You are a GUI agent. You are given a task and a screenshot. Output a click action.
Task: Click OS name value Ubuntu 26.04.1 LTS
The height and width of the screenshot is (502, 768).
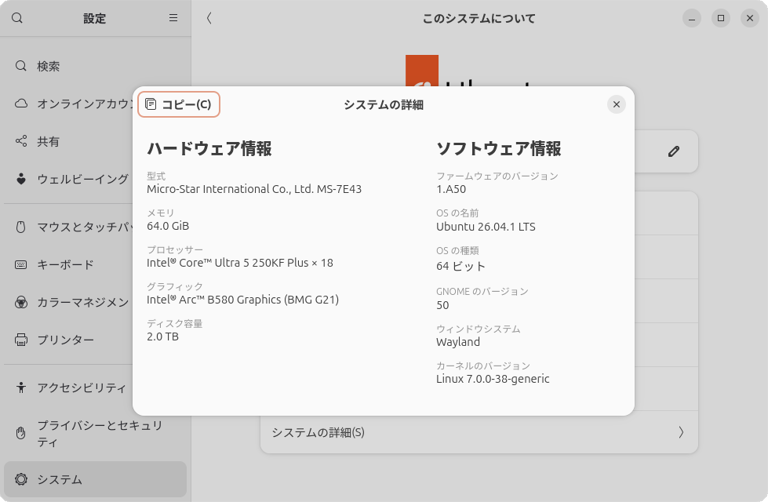coord(486,227)
